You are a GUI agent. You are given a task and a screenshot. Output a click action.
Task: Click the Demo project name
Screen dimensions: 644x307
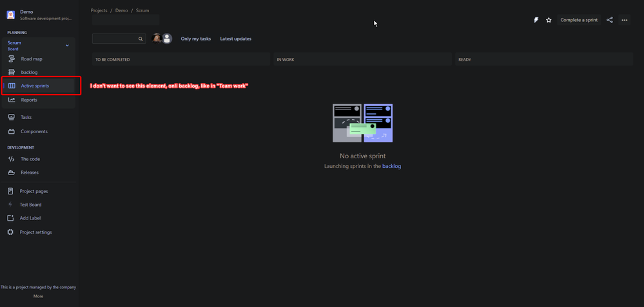[x=26, y=12]
